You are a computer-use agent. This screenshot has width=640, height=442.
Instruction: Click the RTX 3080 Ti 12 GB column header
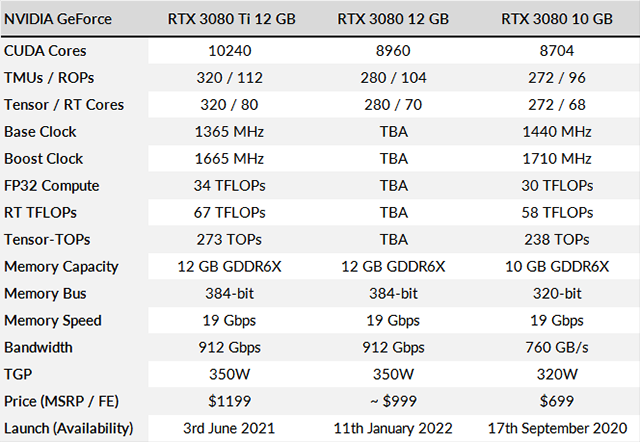226,19
